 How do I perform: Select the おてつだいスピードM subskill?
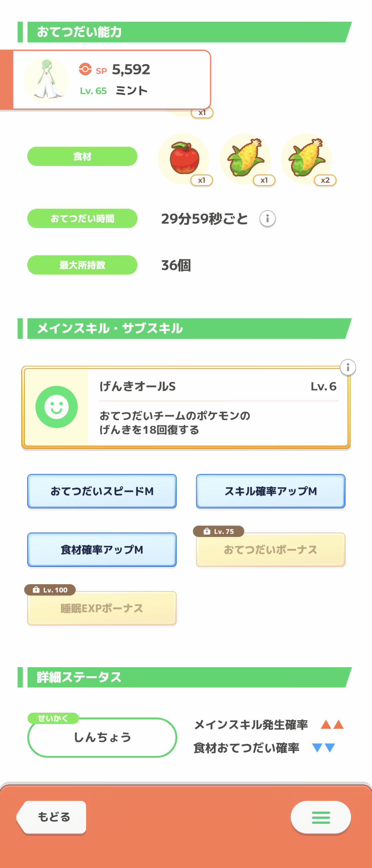click(x=102, y=491)
